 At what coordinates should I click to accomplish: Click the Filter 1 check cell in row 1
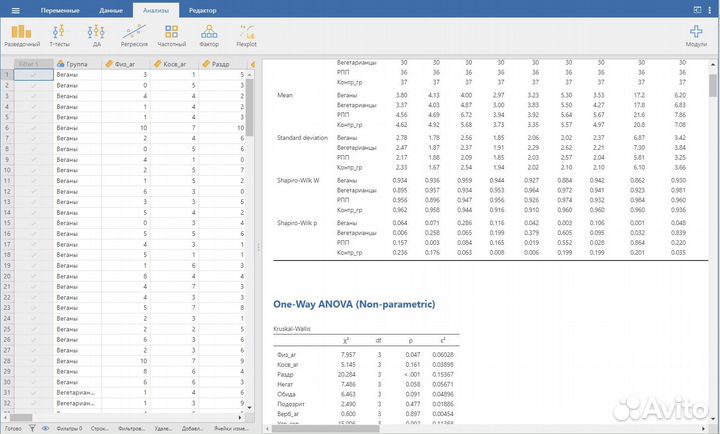pos(34,74)
